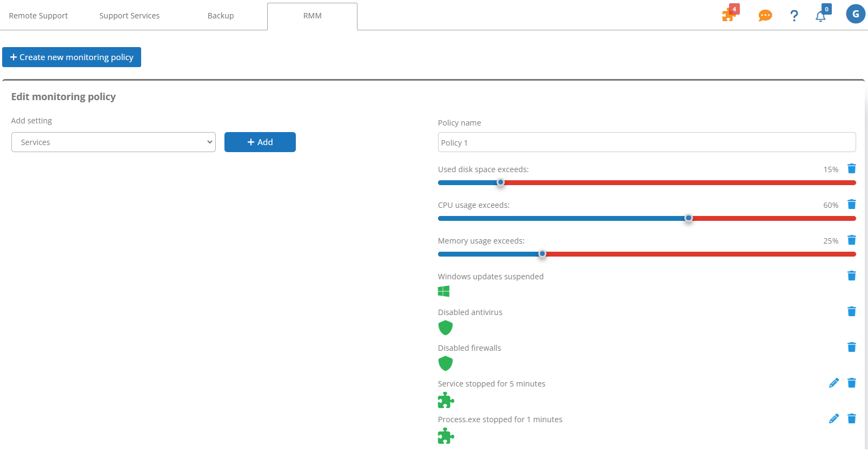This screenshot has width=868, height=472.
Task: Select the RMM tab
Action: [x=312, y=16]
